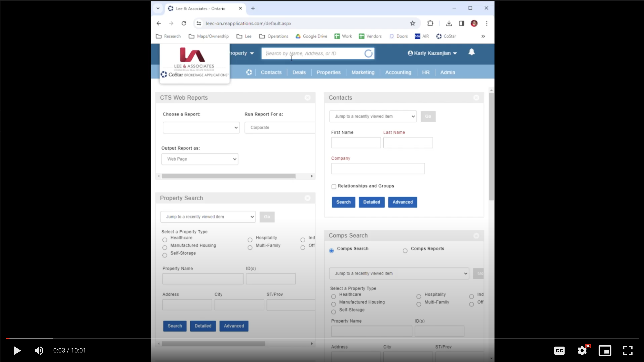This screenshot has height=362, width=644.
Task: Expand Karly Kazanjian user menu
Action: pyautogui.click(x=432, y=53)
